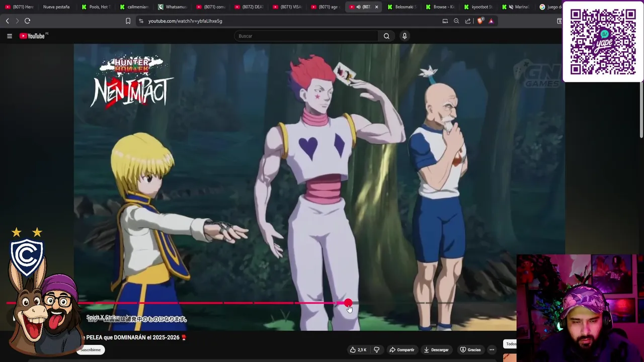Open more actions three-dots button

pos(492,349)
